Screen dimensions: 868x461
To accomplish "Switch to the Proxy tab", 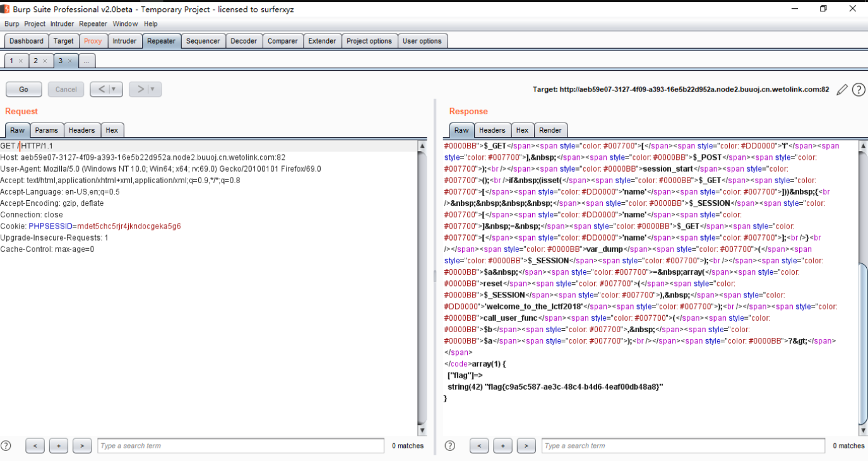I will (x=93, y=41).
